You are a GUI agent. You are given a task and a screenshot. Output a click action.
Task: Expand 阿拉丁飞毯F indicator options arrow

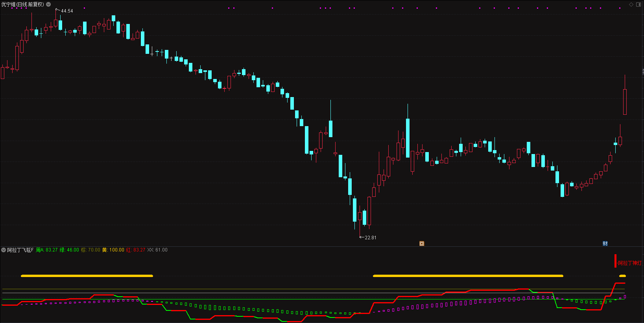coord(4,250)
